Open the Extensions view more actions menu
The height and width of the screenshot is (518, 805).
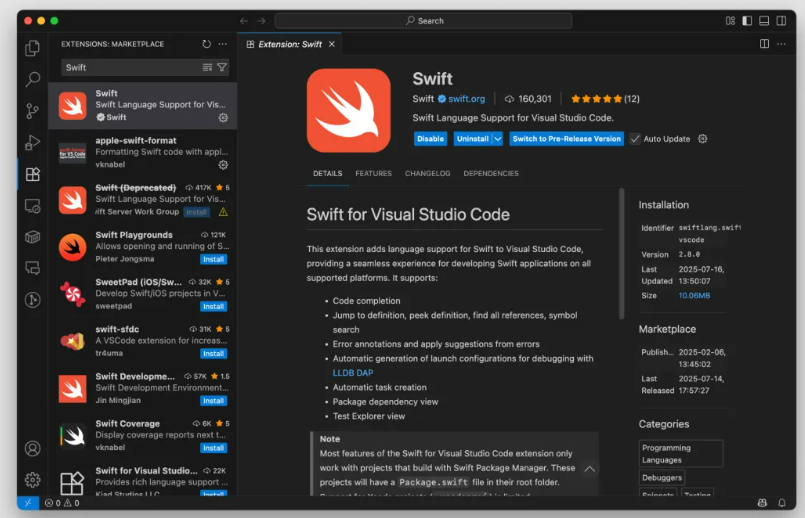[222, 44]
